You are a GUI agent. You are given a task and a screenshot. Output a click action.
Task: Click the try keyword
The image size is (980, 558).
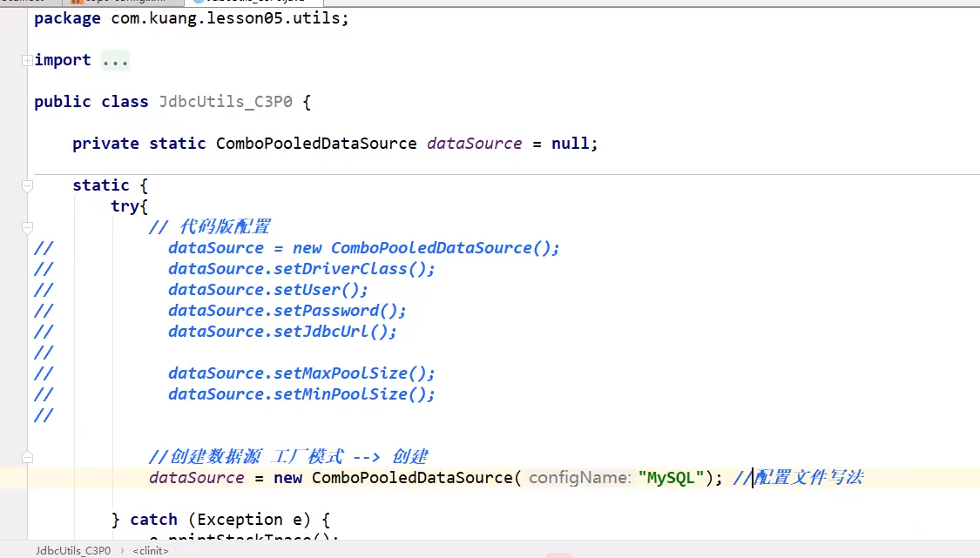pyautogui.click(x=125, y=206)
